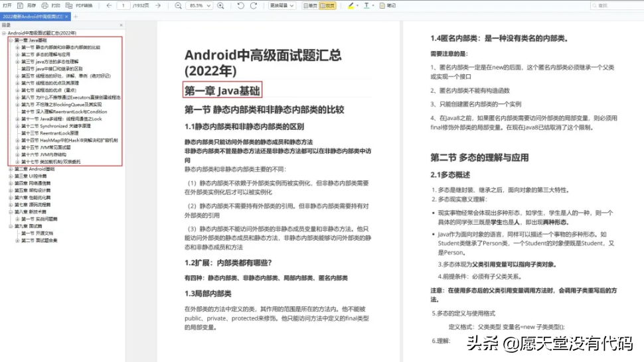
Task: Select the yellow highlighter tool
Action: (351, 5)
